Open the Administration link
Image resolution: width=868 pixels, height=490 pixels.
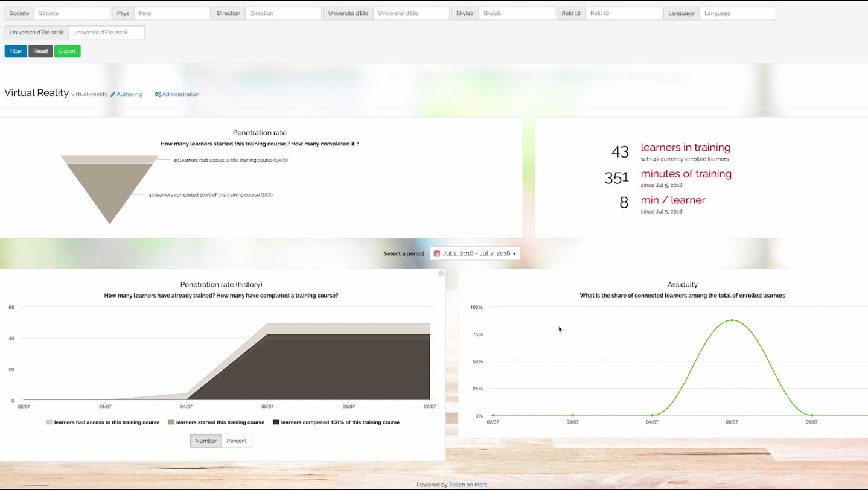180,95
